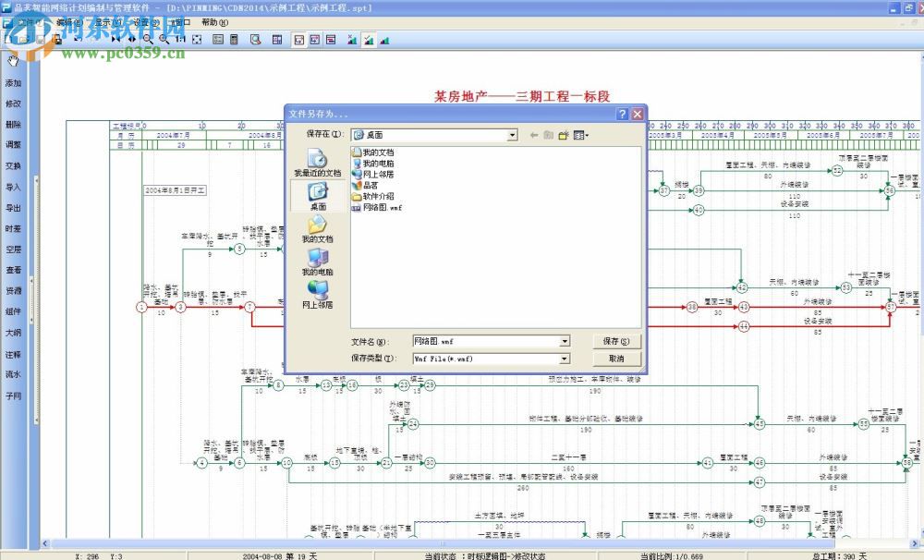Image resolution: width=924 pixels, height=560 pixels.
Task: Select the Zoom In magnifier tool
Action: click(x=146, y=40)
